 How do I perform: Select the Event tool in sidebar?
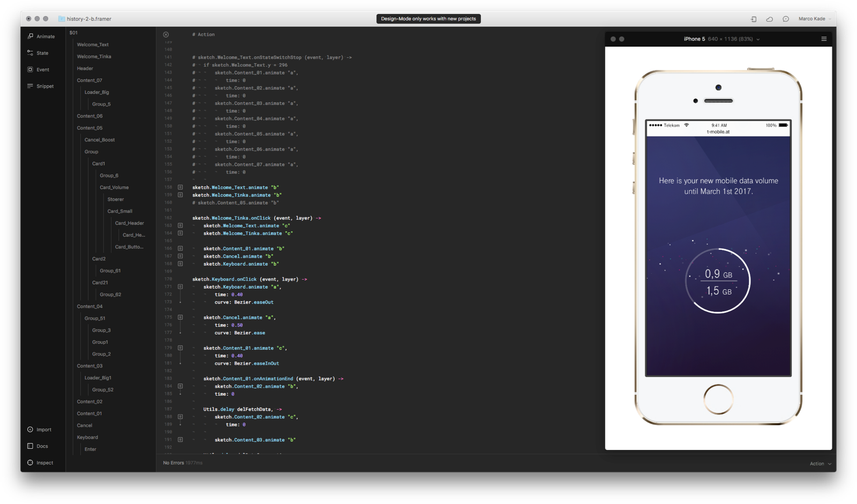coord(38,70)
